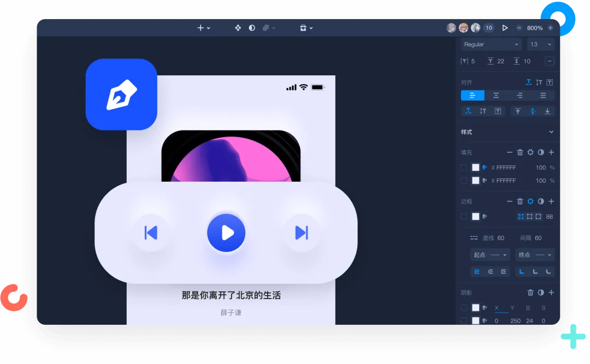Open the plus insert menu in top toolbar
The width and height of the screenshot is (590, 364).
pos(204,28)
